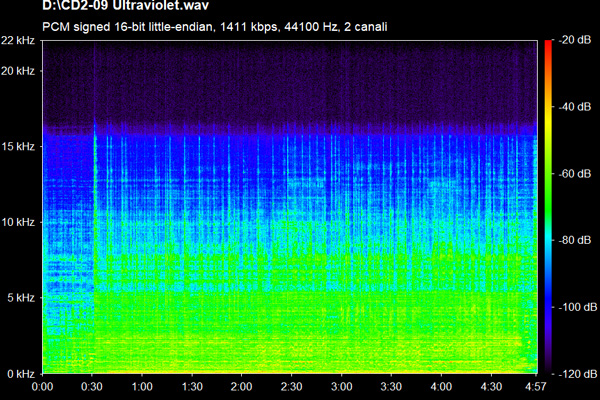Click the 10 kHz frequency label

click(x=18, y=222)
